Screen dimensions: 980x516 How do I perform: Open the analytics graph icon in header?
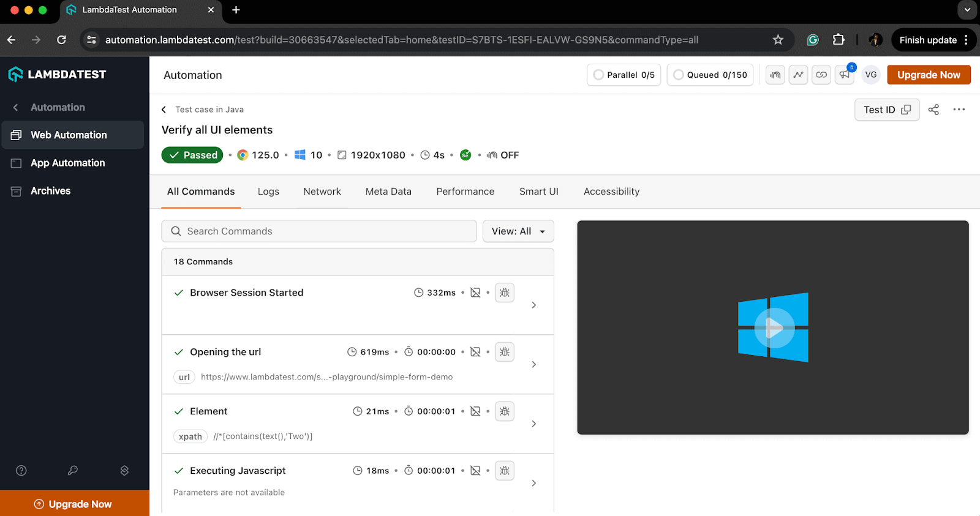coord(798,75)
